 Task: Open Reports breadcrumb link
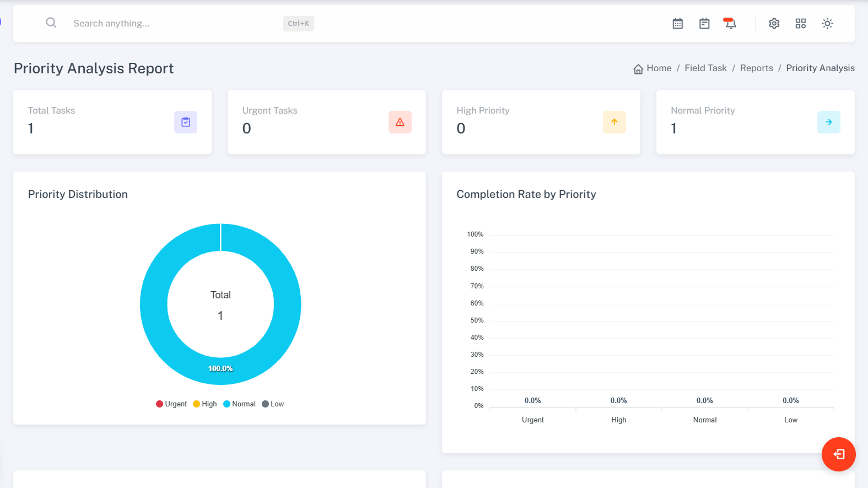pyautogui.click(x=756, y=68)
